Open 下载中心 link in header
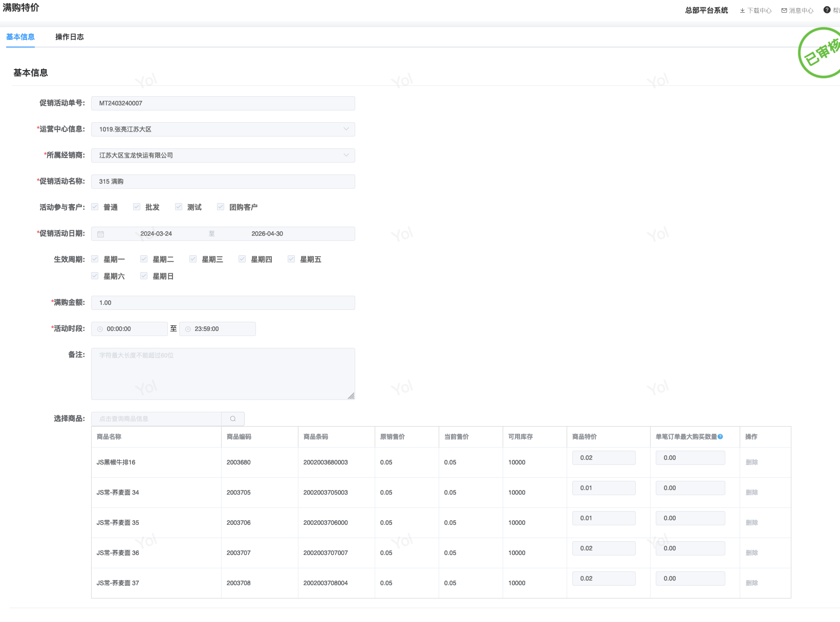The width and height of the screenshot is (840, 622). (756, 11)
